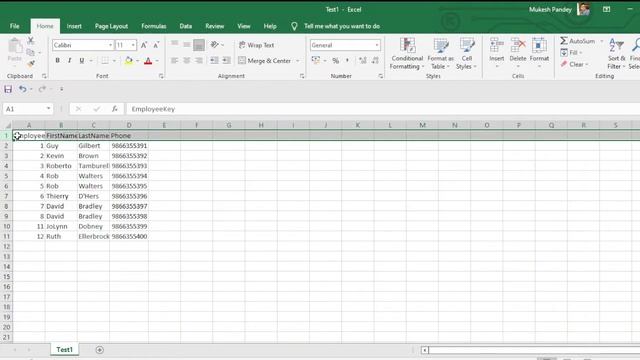Image resolution: width=640 pixels, height=360 pixels.
Task: Select the Format Painter brush
Action: pyautogui.click(x=31, y=64)
